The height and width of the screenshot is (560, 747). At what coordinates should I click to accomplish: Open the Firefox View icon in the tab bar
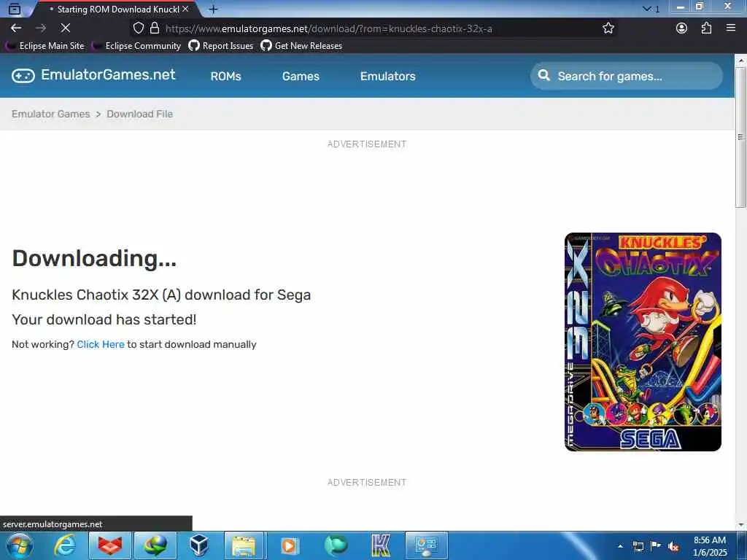point(15,9)
